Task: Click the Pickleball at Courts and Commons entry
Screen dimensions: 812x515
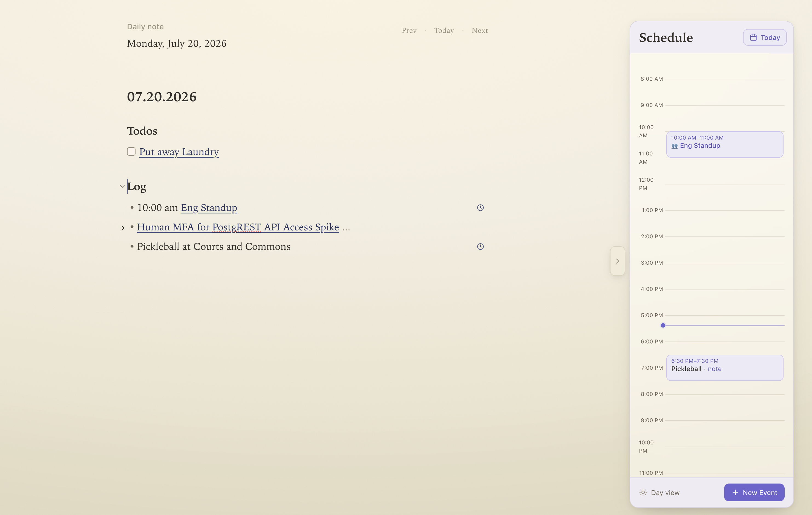Action: pyautogui.click(x=214, y=246)
